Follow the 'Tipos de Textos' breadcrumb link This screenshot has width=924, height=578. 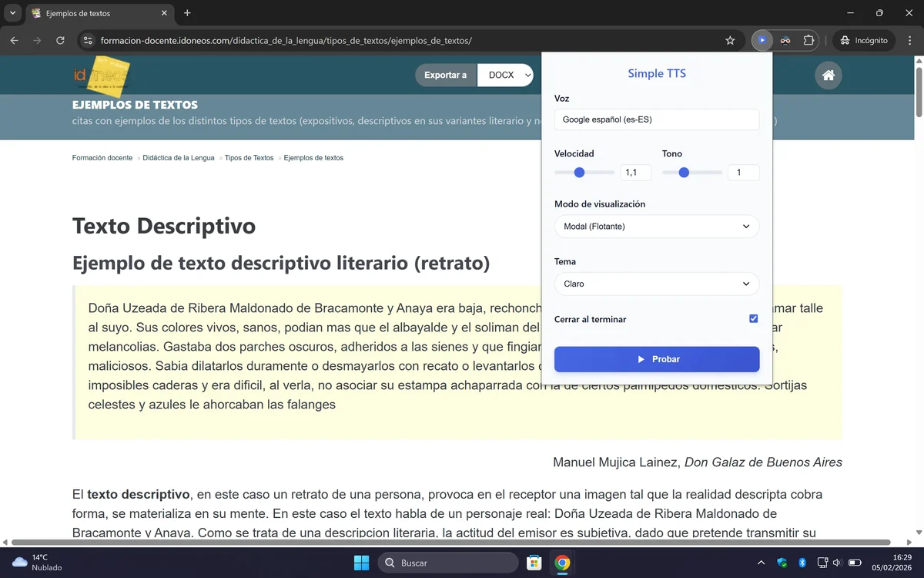248,157
